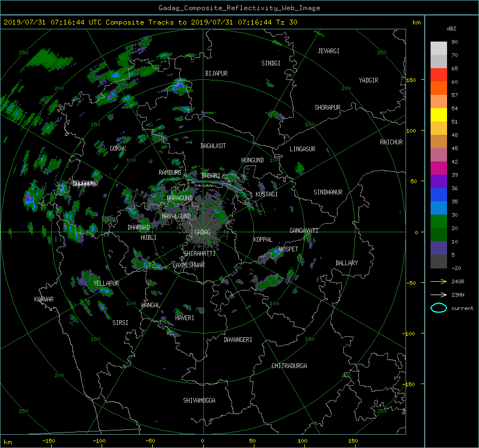Pick the red swatch in dBZ legend
The image size is (479, 448).
click(x=439, y=75)
